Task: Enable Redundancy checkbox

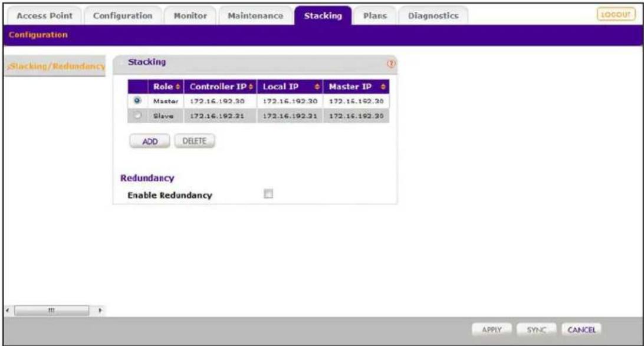Action: (268, 194)
